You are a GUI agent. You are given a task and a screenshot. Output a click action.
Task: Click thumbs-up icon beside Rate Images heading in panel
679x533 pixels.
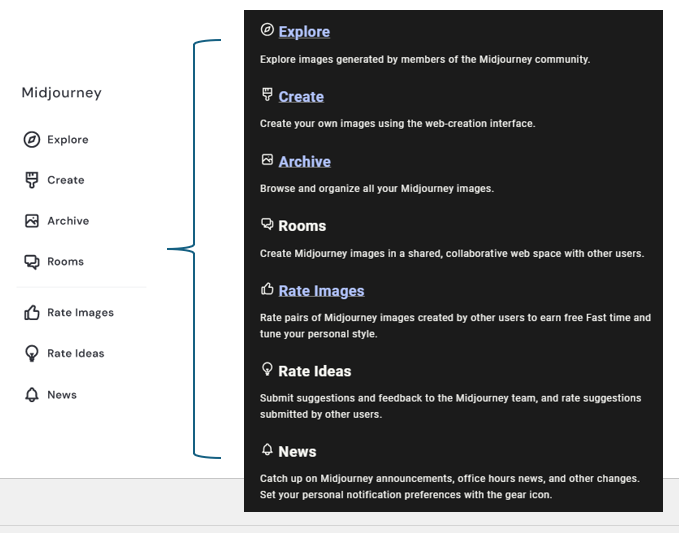pyautogui.click(x=267, y=288)
